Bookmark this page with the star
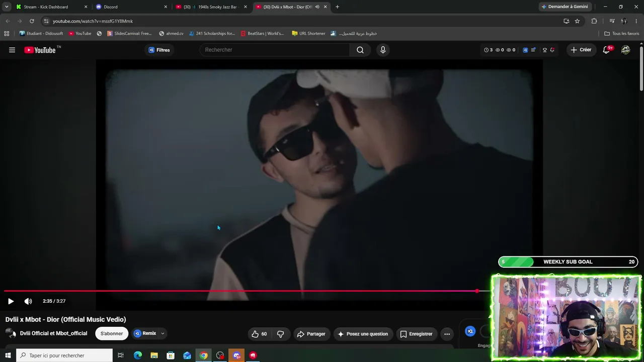The image size is (644, 362). [577, 21]
